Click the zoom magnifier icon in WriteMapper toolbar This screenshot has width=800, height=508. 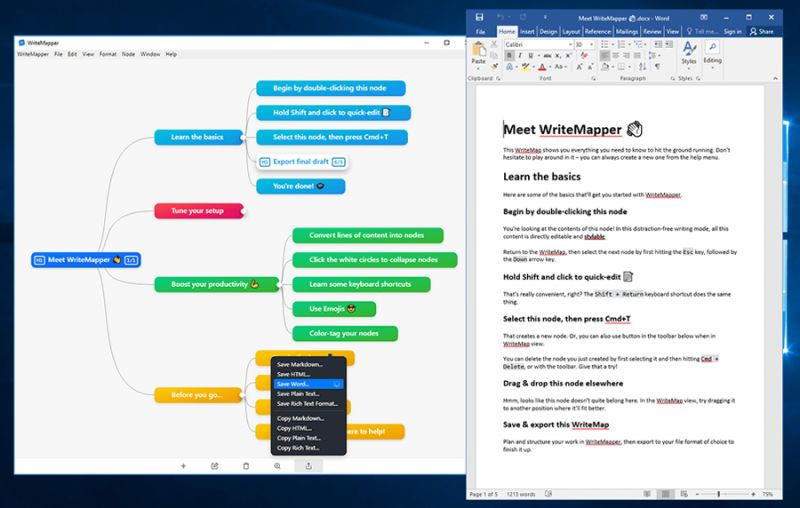coord(277,466)
